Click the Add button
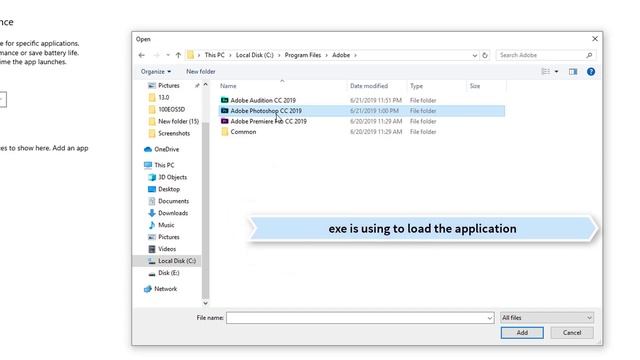 522,333
